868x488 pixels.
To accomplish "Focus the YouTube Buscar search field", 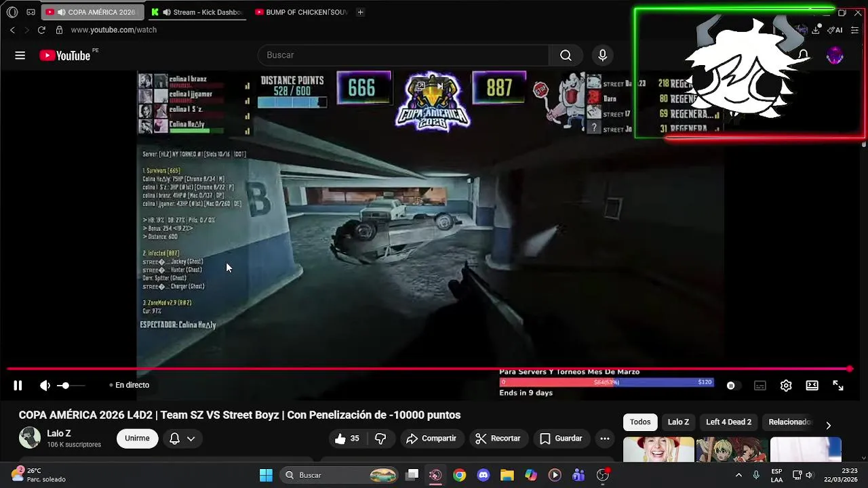I will pos(403,56).
